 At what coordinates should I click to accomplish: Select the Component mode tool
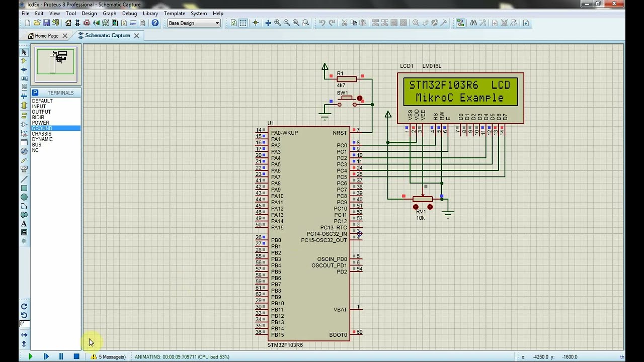point(24,61)
